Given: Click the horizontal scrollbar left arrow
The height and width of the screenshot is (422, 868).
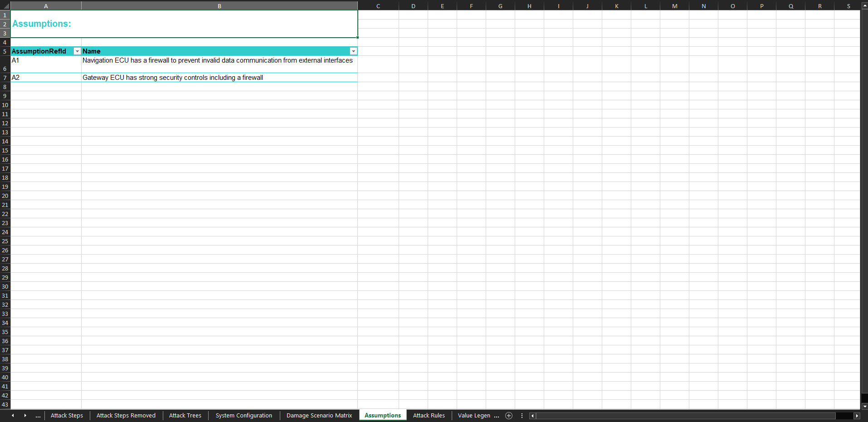Looking at the screenshot, I should [532, 416].
